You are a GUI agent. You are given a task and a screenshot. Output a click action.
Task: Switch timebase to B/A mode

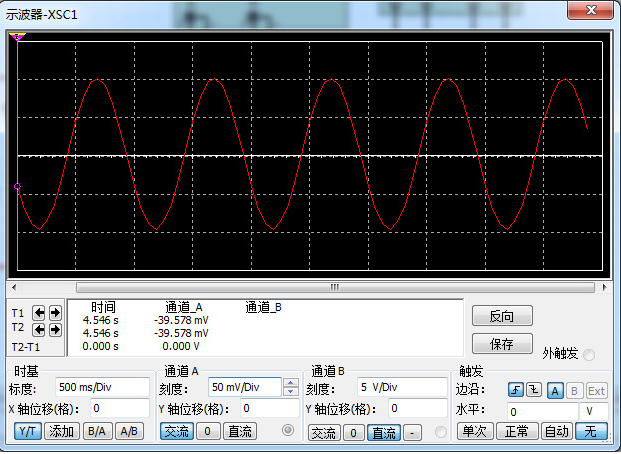click(x=95, y=432)
